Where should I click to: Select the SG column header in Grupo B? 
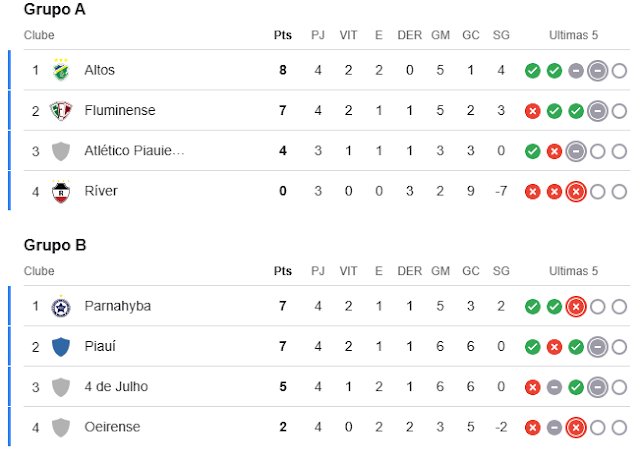tap(501, 271)
